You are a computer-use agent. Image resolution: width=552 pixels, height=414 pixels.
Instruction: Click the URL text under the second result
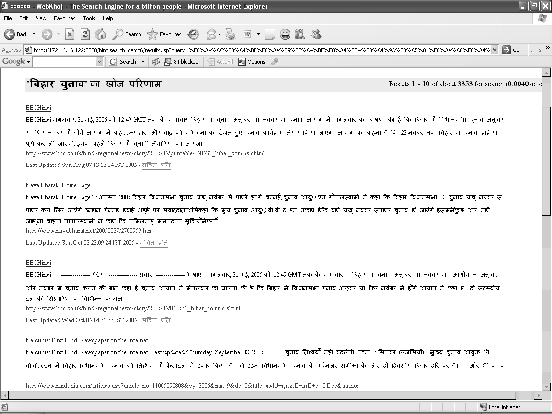coord(88,231)
